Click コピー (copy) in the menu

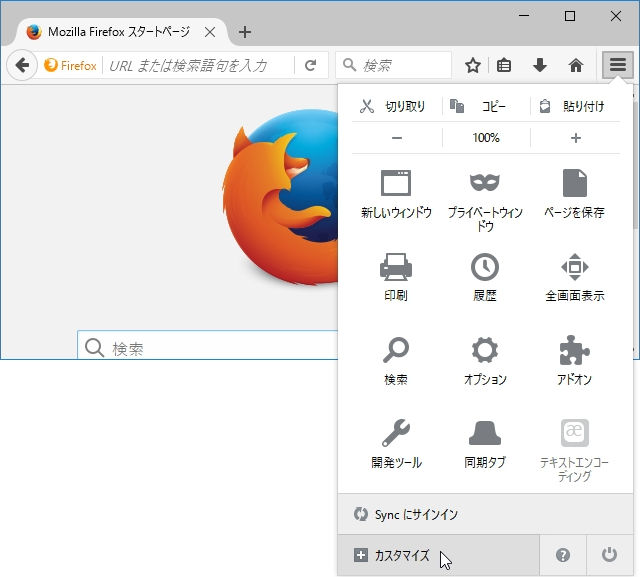pos(486,106)
